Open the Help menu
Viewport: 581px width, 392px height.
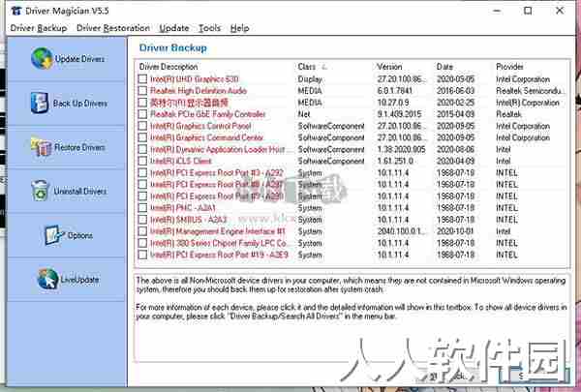239,28
